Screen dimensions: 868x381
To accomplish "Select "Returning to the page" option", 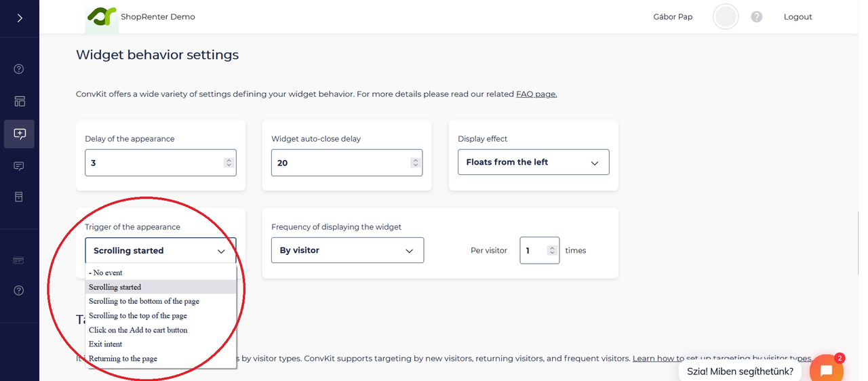I will point(123,359).
